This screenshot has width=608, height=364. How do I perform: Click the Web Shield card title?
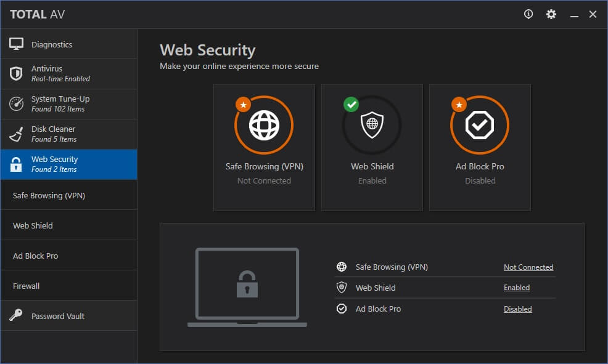pyautogui.click(x=372, y=166)
